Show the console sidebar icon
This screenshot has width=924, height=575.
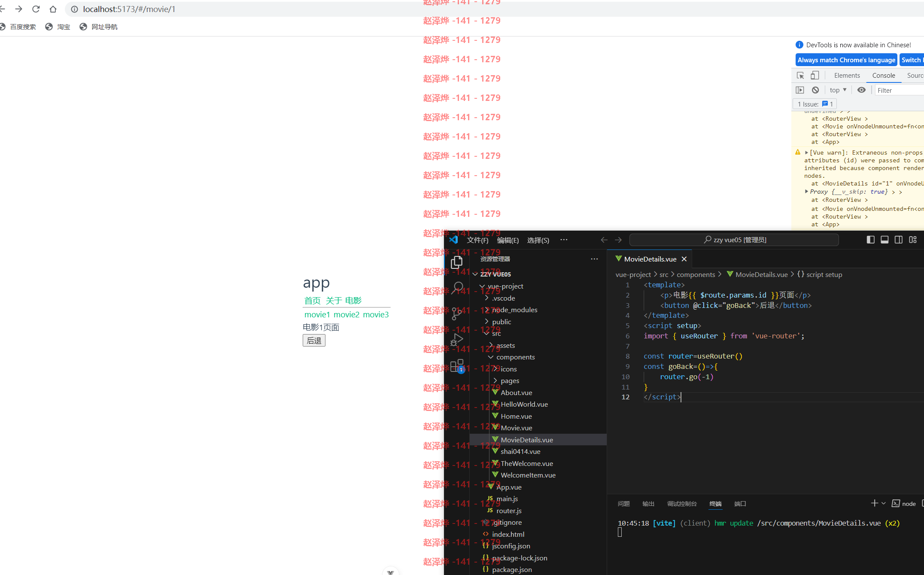(x=799, y=90)
